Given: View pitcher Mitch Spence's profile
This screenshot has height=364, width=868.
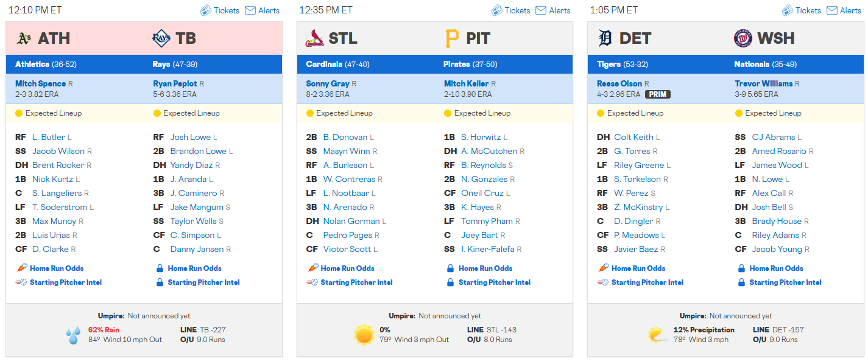Looking at the screenshot, I should pyautogui.click(x=40, y=83).
